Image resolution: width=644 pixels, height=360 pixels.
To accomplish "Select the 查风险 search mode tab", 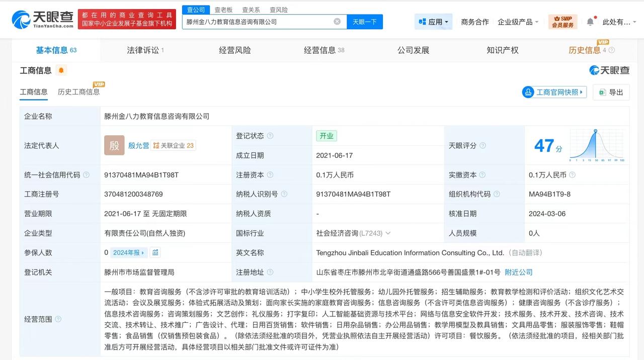I will point(279,10).
